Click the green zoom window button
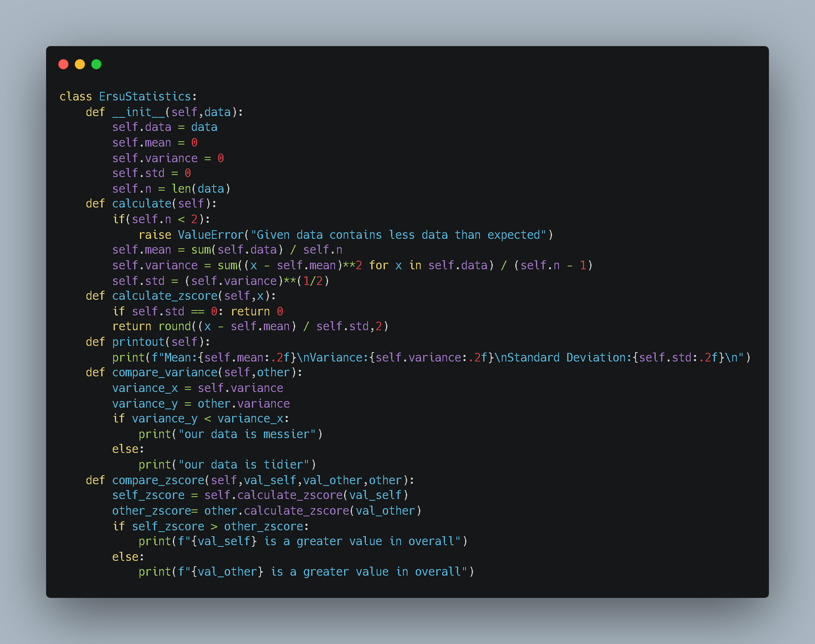The width and height of the screenshot is (815, 644). (x=96, y=64)
